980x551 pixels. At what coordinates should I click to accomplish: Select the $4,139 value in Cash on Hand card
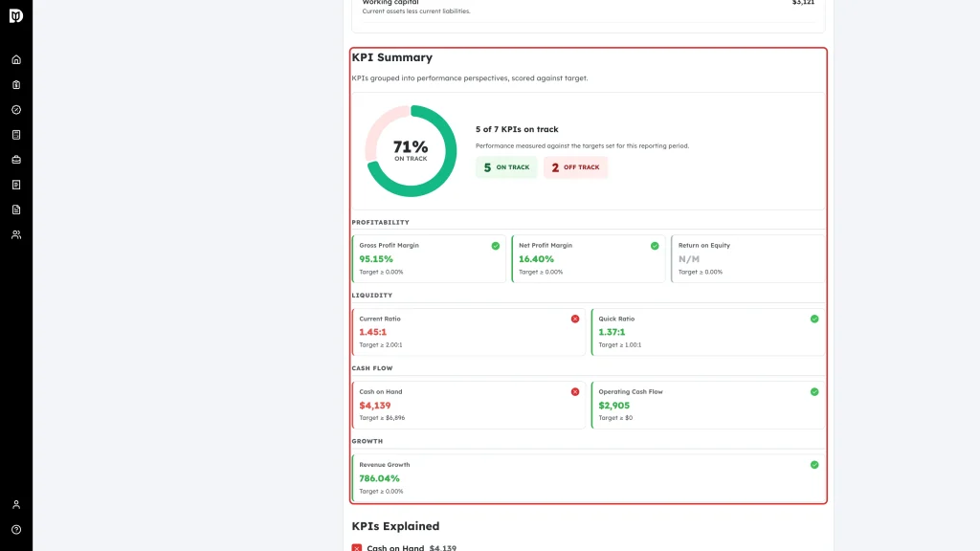375,406
